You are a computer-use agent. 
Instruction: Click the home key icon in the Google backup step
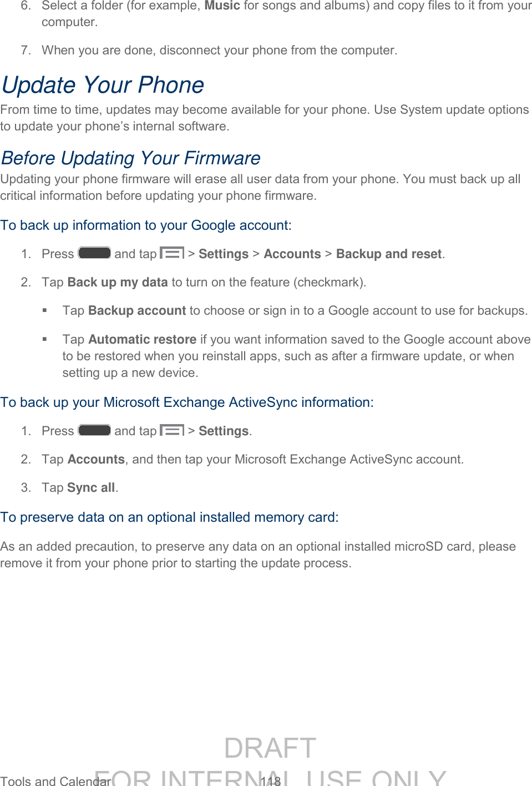coord(94,253)
